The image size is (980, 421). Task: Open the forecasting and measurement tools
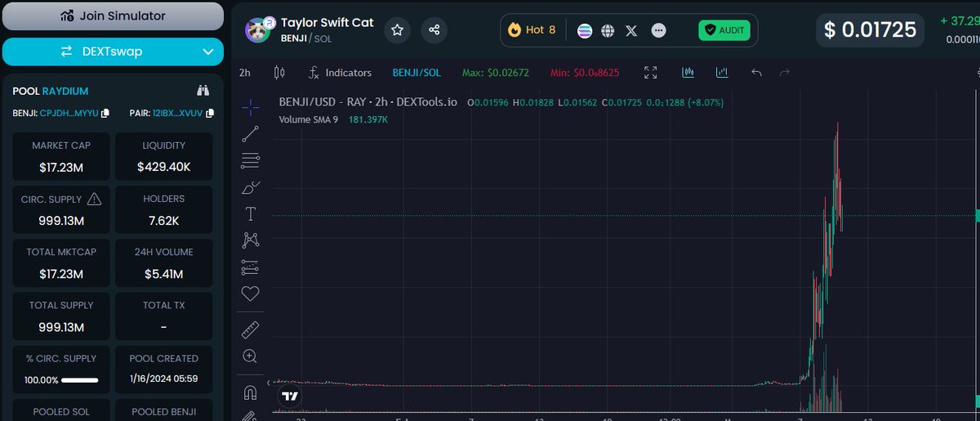tap(251, 267)
